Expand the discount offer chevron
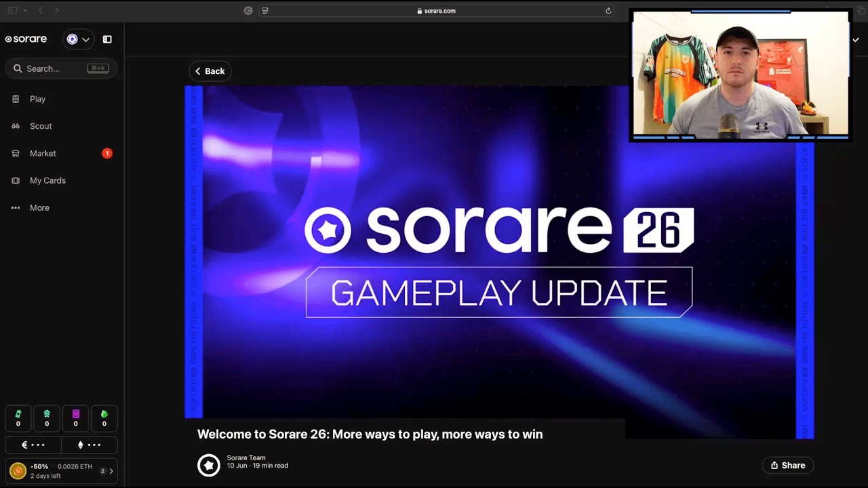The image size is (868, 488). coord(111,471)
